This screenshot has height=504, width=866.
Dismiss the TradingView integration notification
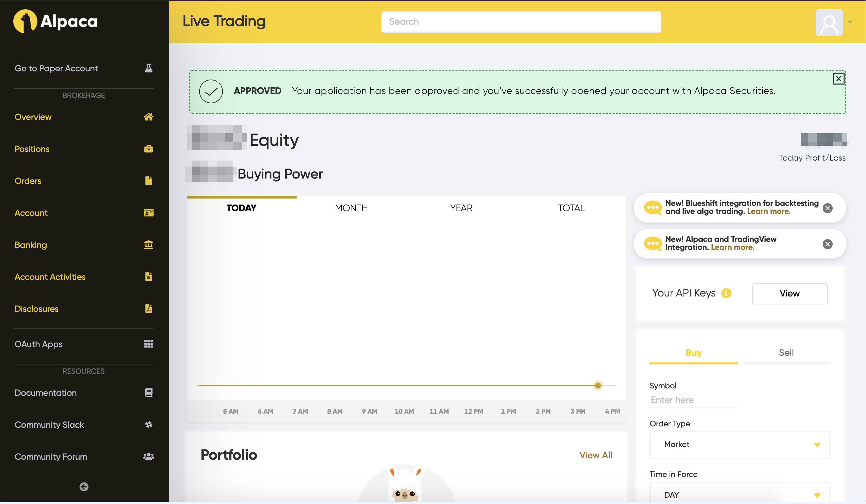[828, 244]
